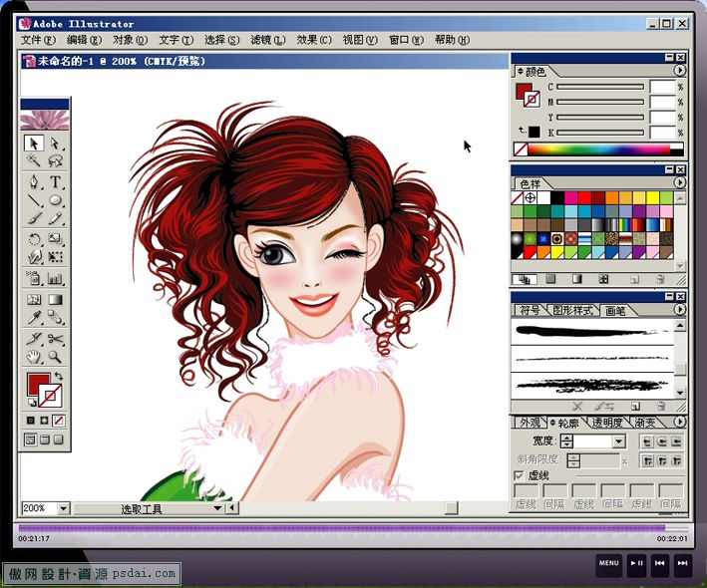Open the 轮廓 panel flyout menu
Image resolution: width=707 pixels, height=588 pixels.
679,422
